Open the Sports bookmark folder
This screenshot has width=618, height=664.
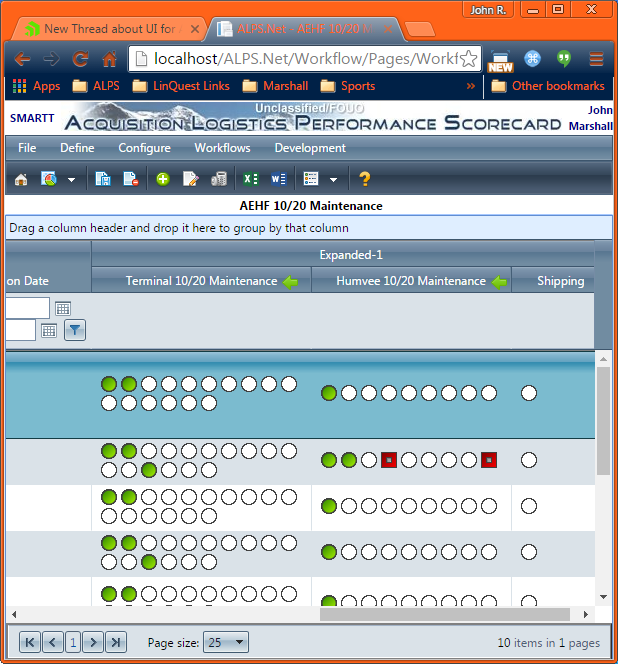(x=348, y=86)
